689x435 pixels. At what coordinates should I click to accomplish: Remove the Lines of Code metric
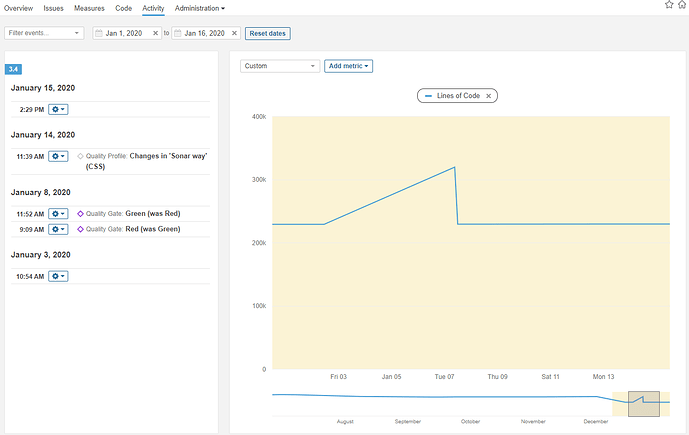tap(489, 96)
